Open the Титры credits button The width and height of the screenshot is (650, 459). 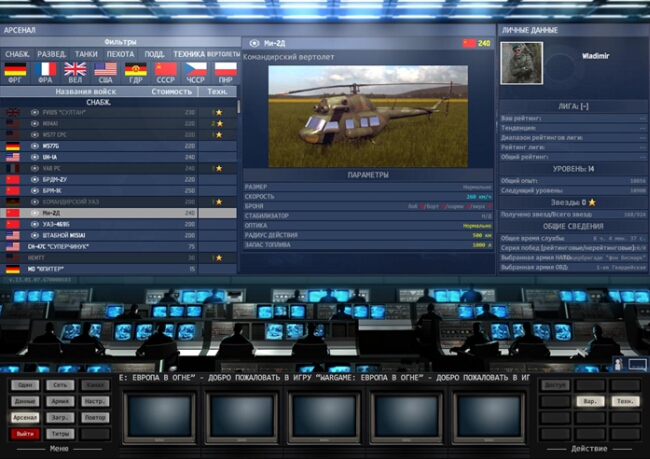(x=60, y=434)
